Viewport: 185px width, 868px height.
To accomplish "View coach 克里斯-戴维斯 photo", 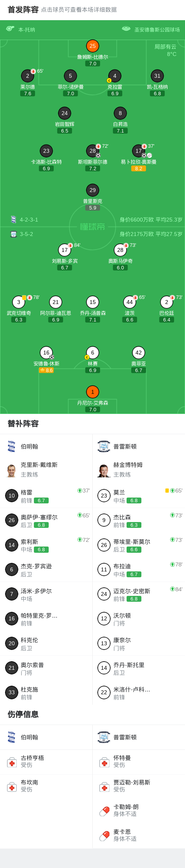I will point(12,471).
